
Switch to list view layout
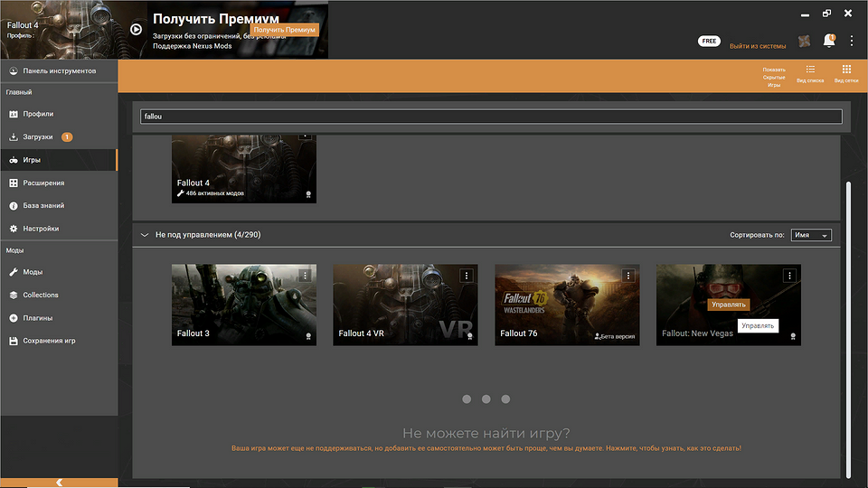[810, 73]
